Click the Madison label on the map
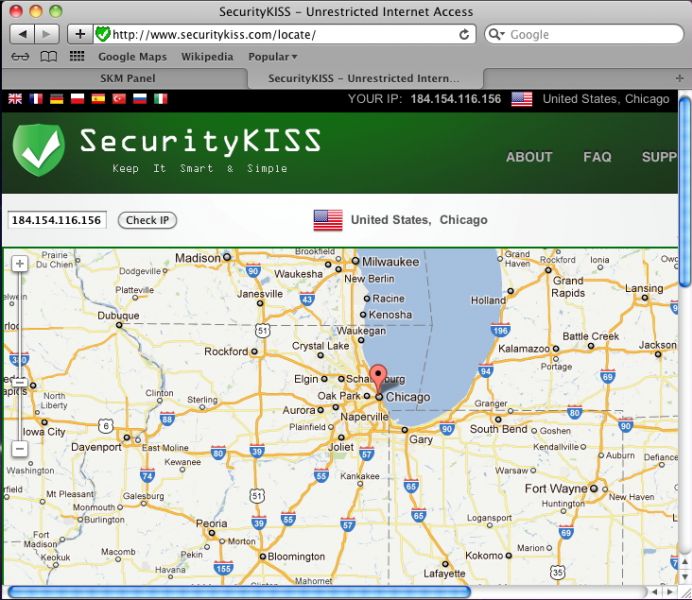This screenshot has height=600, width=692. click(198, 258)
